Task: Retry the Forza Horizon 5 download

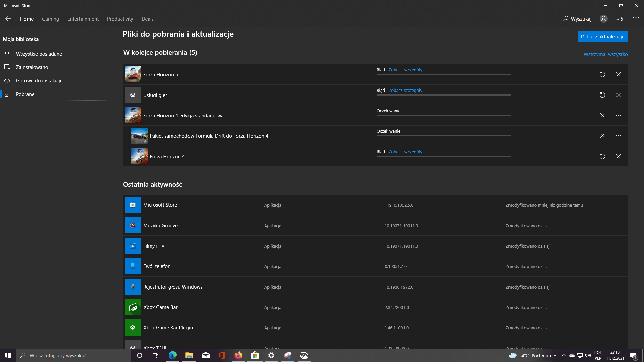Action: (x=602, y=74)
